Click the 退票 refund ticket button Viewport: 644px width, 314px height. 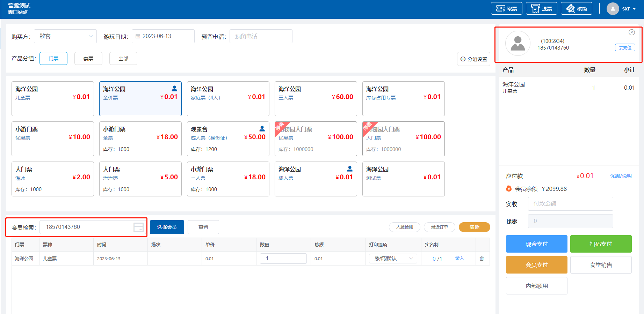pos(541,9)
